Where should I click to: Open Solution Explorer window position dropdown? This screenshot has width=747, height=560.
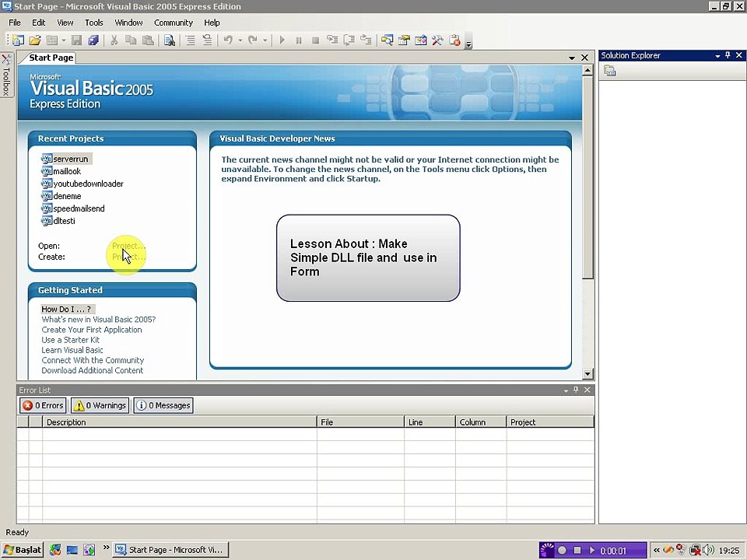tap(717, 56)
